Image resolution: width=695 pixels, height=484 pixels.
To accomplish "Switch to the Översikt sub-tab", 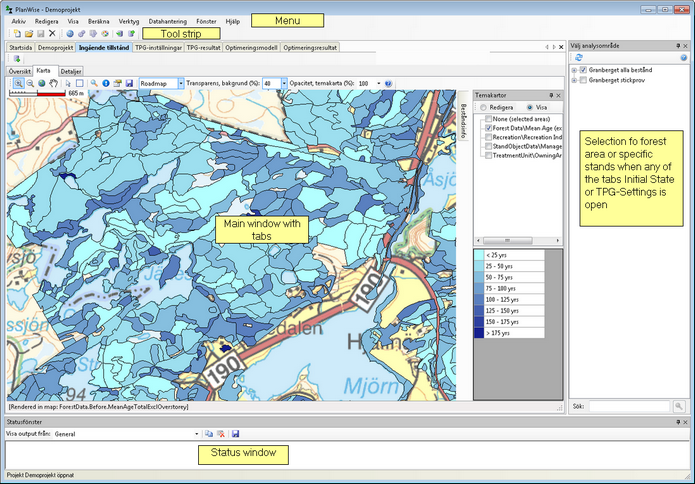I will click(x=20, y=71).
